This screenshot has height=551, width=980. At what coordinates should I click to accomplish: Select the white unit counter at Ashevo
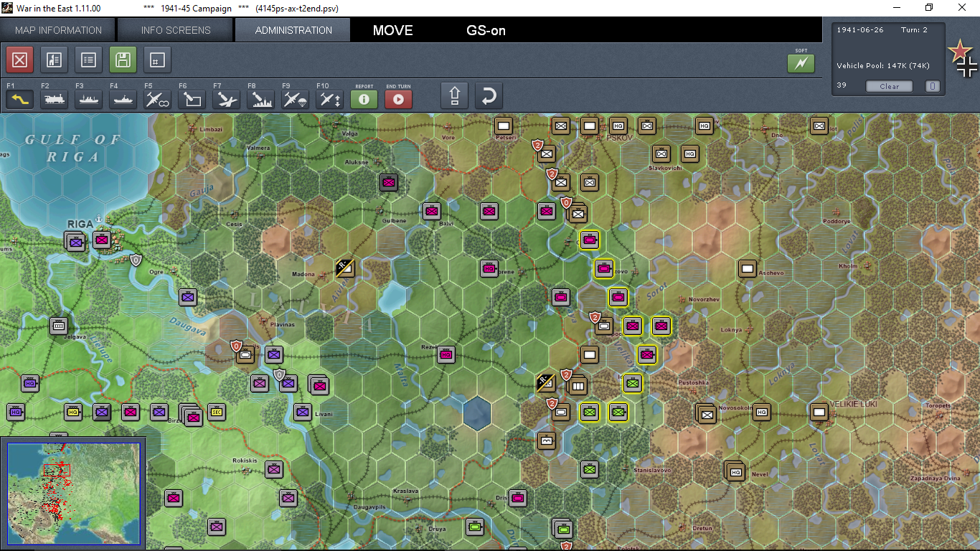point(748,268)
